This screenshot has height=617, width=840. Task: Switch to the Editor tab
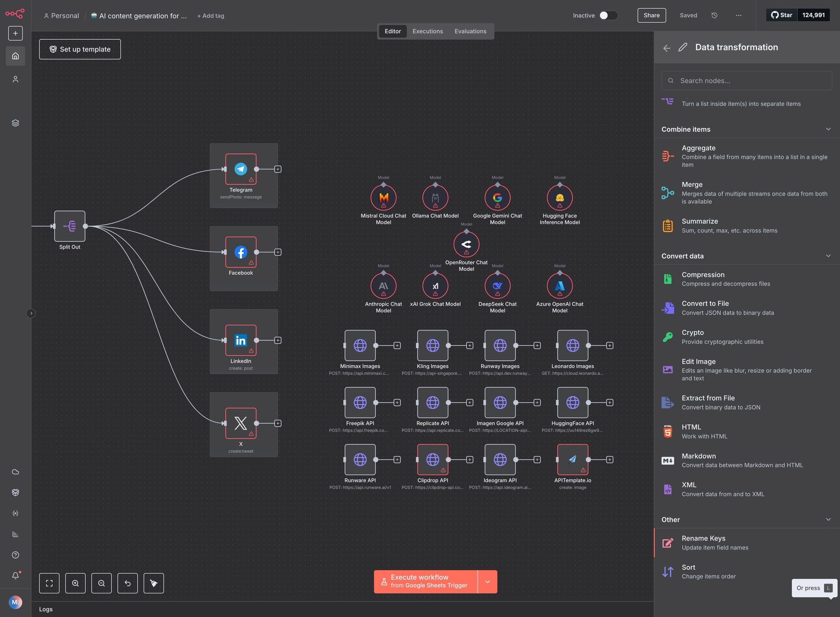pos(392,31)
